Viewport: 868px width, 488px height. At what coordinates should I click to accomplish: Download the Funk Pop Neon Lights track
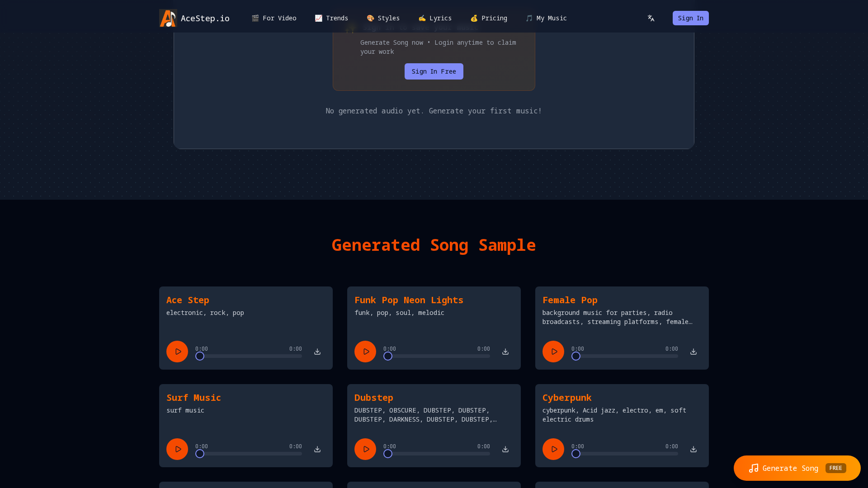[x=505, y=352]
